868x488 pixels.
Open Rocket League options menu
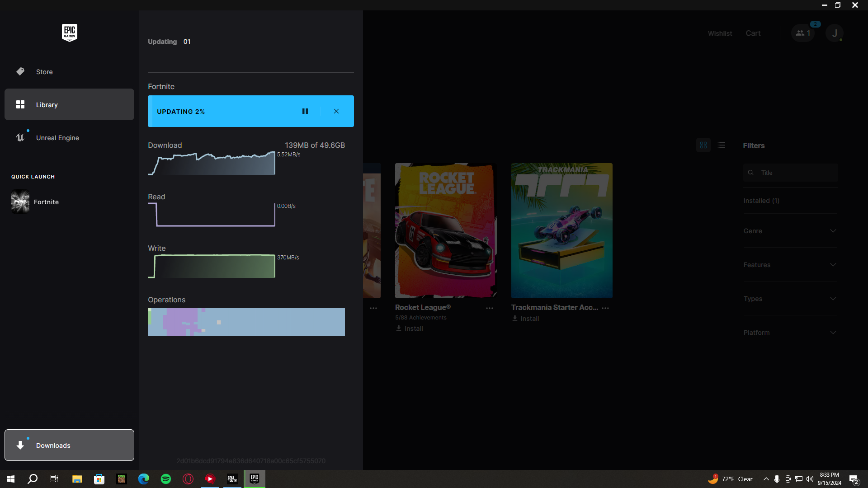tap(490, 308)
